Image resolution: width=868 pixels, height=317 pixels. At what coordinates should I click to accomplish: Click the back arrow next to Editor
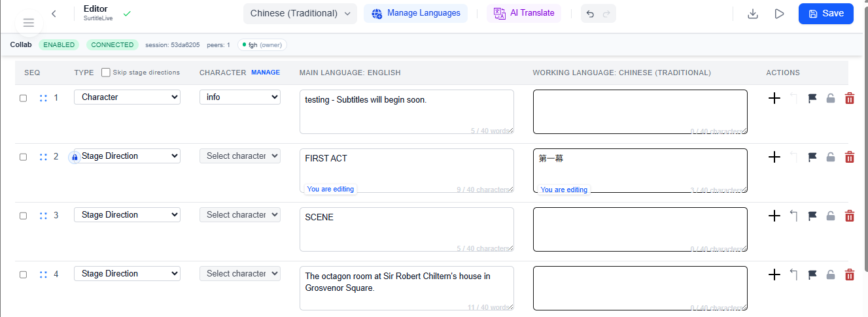(x=54, y=14)
